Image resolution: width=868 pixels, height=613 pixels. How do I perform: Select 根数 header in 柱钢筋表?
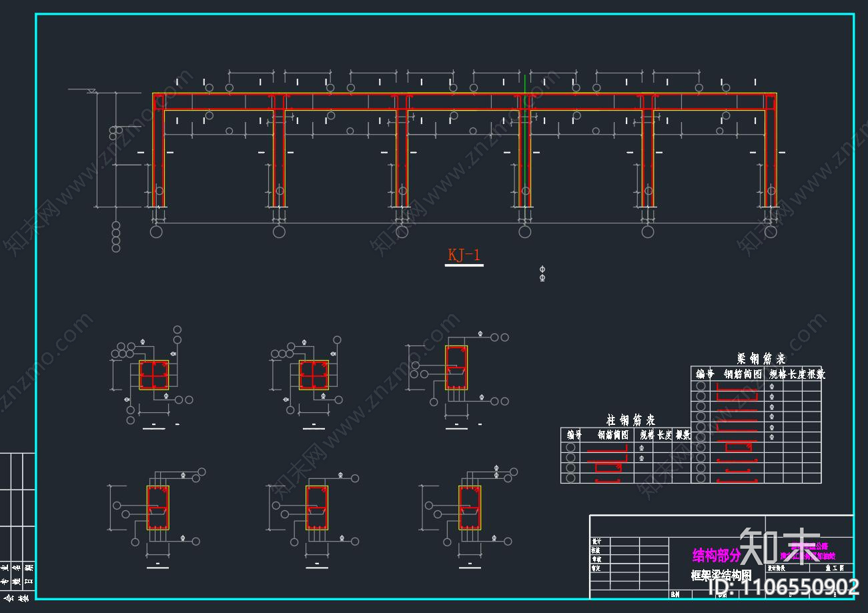(x=683, y=435)
